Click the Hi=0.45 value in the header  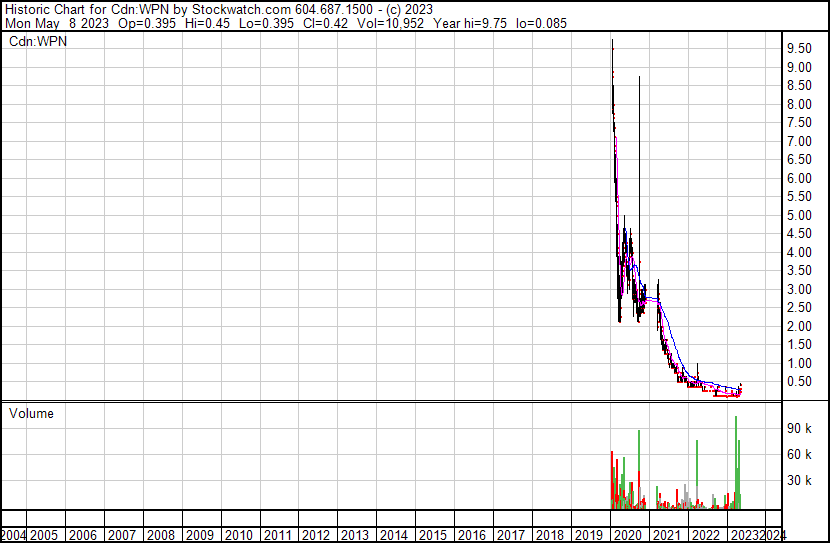point(208,23)
